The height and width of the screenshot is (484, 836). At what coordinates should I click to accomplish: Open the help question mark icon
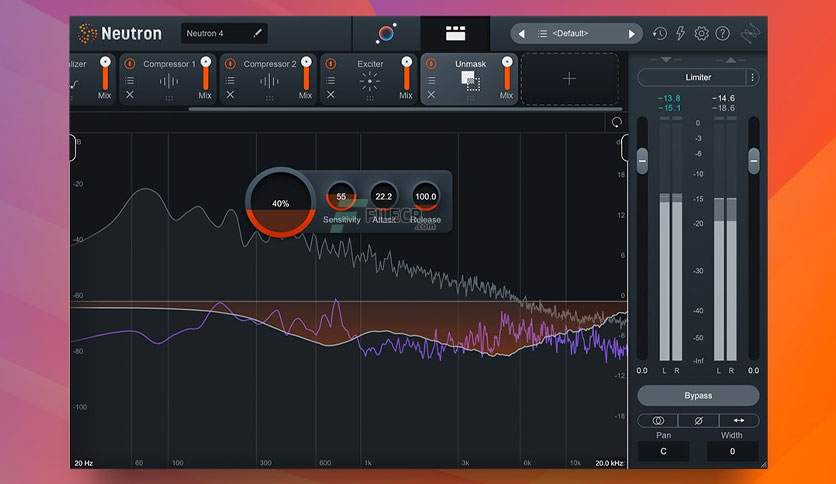pyautogui.click(x=722, y=34)
